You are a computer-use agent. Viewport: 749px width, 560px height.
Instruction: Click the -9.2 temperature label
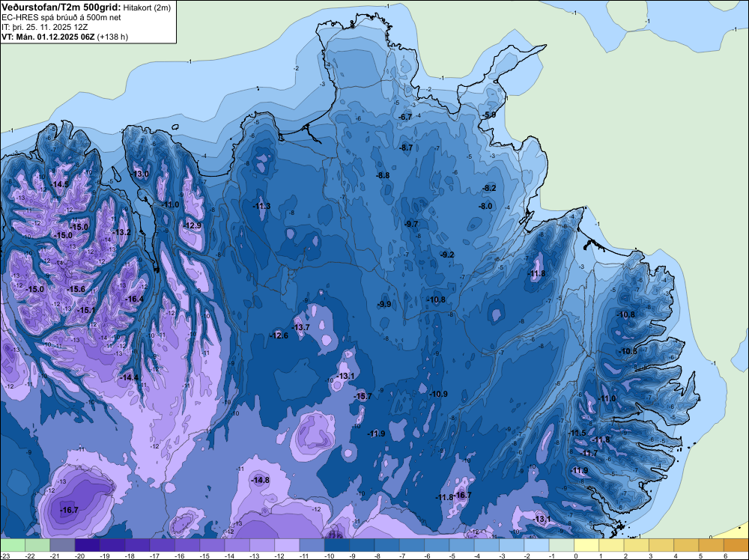point(448,255)
